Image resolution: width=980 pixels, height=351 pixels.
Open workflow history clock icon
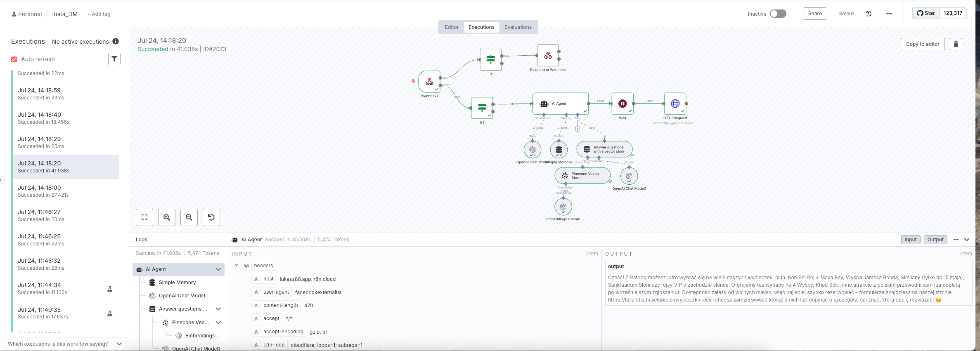(869, 14)
